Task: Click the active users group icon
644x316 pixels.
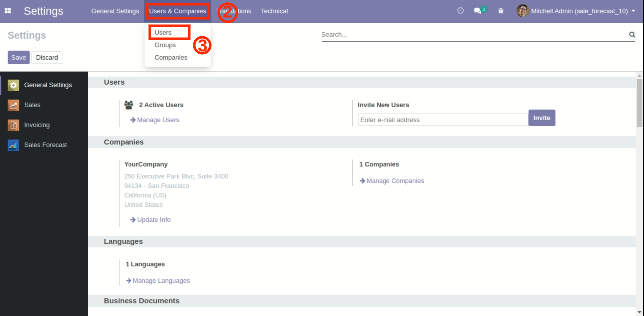Action: point(129,105)
